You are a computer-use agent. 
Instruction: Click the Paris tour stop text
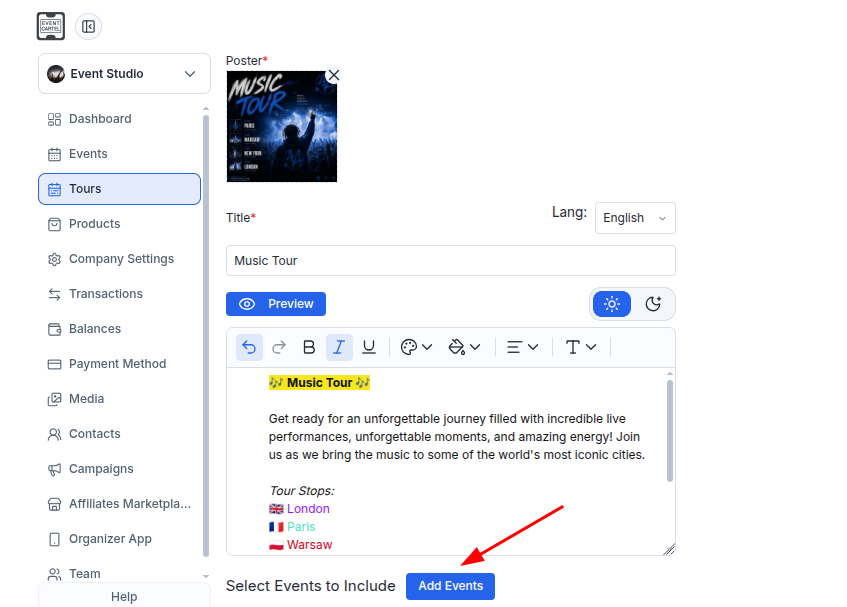click(x=301, y=527)
